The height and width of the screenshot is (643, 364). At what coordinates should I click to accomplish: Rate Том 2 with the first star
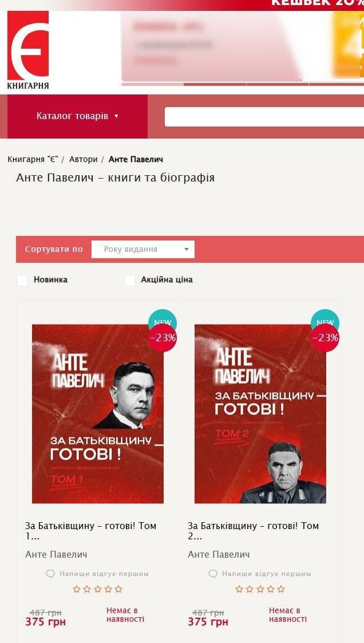click(239, 589)
